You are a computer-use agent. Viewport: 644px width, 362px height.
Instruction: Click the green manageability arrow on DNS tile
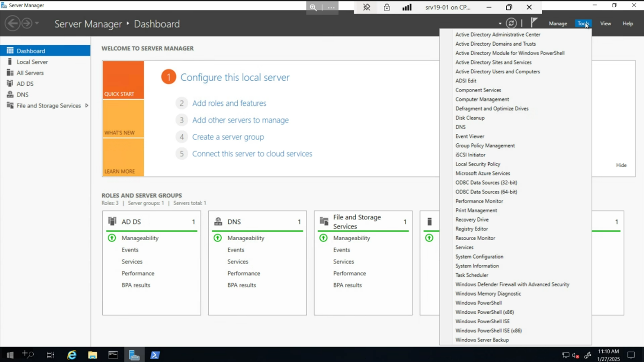[x=218, y=238]
